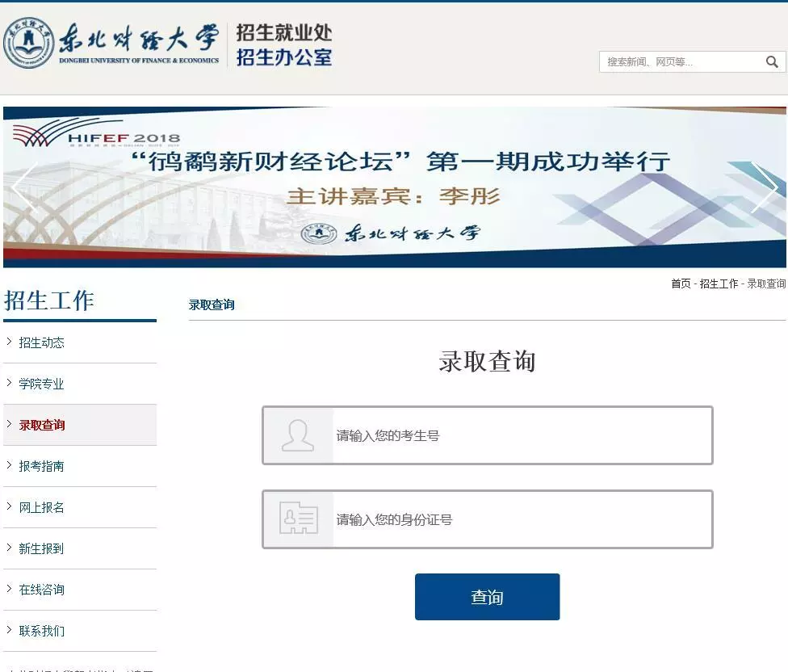Click the 请输入您的考生号 input field
The height and width of the screenshot is (672, 788).
click(x=501, y=435)
